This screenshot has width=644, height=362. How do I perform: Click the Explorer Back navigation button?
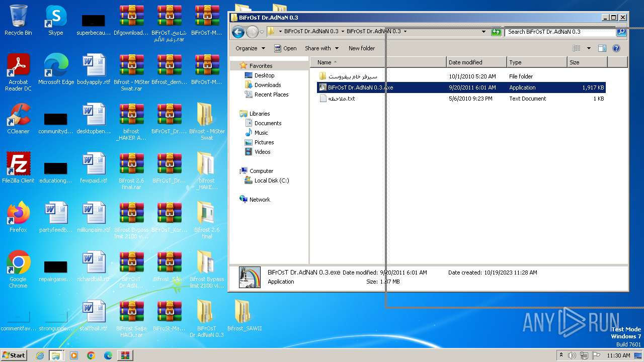point(238,32)
